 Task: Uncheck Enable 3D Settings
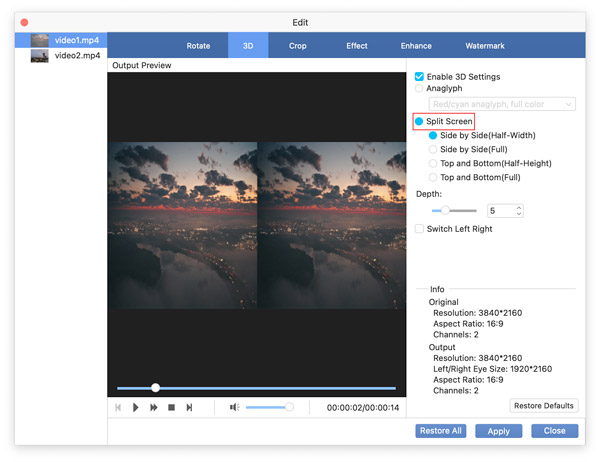click(x=419, y=77)
